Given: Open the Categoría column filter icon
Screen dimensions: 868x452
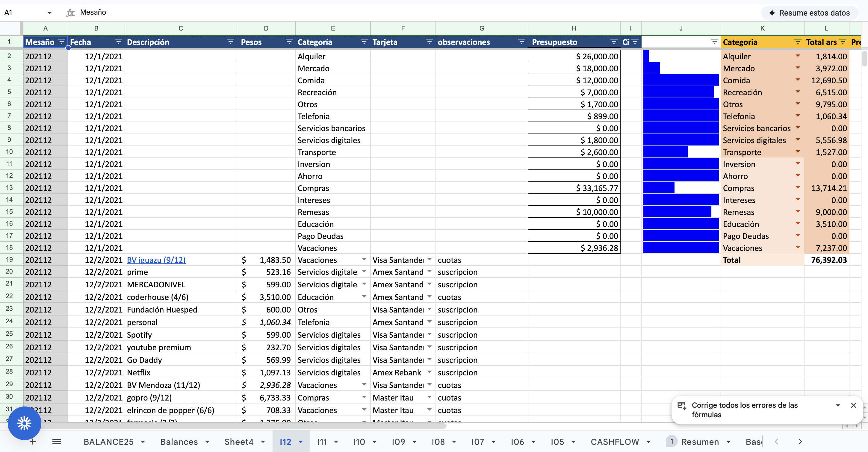Looking at the screenshot, I should click(364, 42).
